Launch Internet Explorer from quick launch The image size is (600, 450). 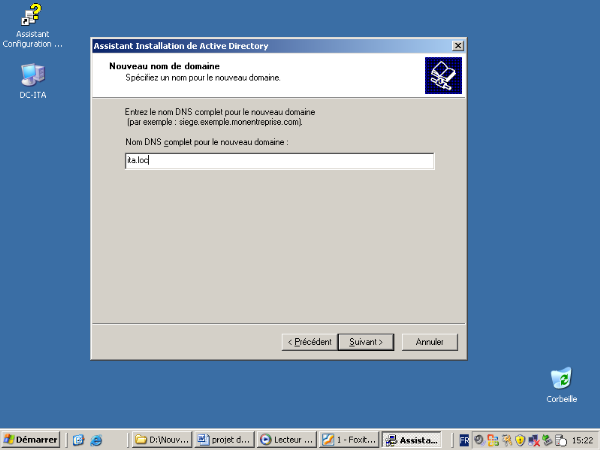click(96, 440)
